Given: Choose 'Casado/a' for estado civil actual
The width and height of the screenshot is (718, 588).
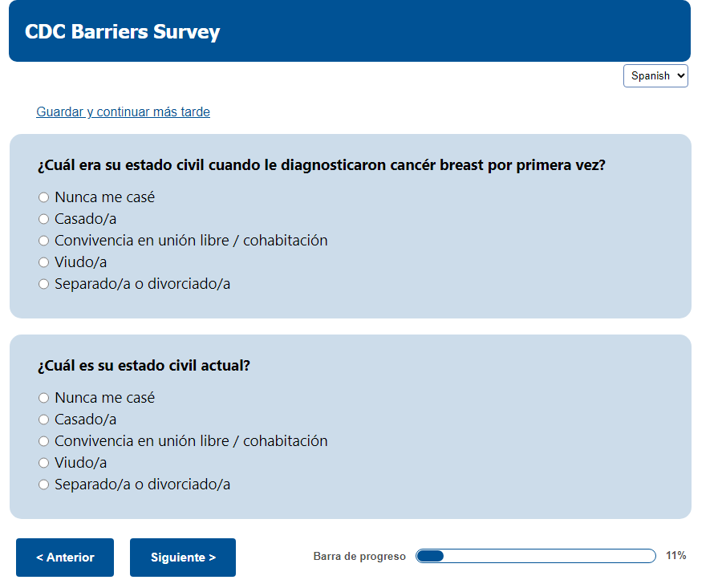Looking at the screenshot, I should coord(44,420).
